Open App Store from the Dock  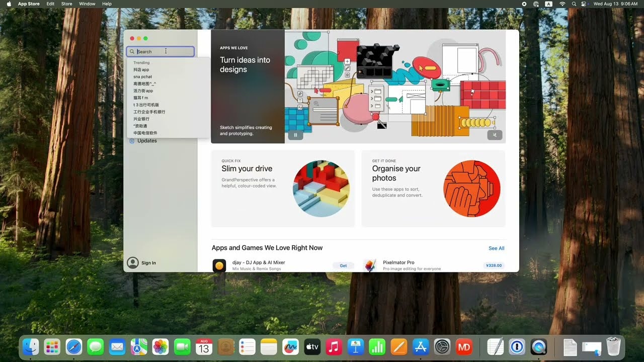click(x=420, y=347)
